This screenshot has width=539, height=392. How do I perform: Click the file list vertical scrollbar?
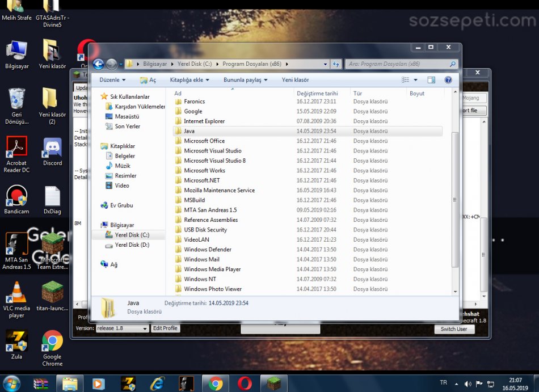point(455,199)
